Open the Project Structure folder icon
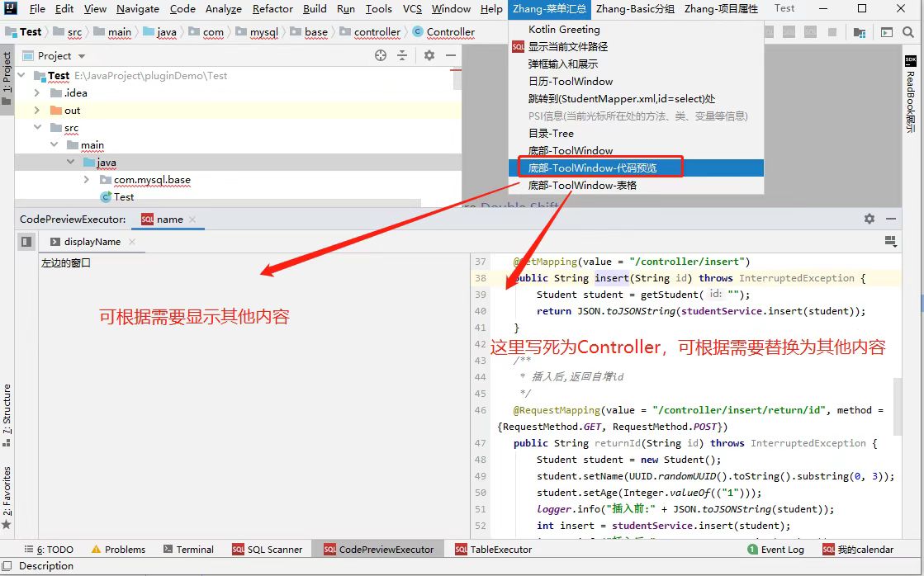924x576 pixels. point(859,32)
